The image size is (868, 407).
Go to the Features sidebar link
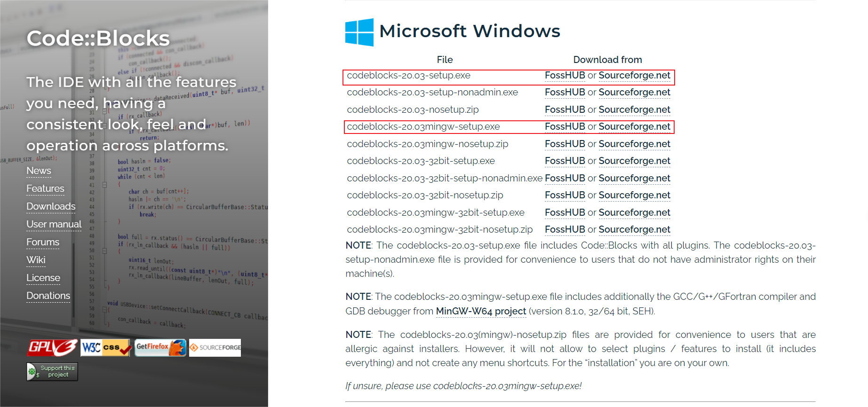[x=45, y=188]
